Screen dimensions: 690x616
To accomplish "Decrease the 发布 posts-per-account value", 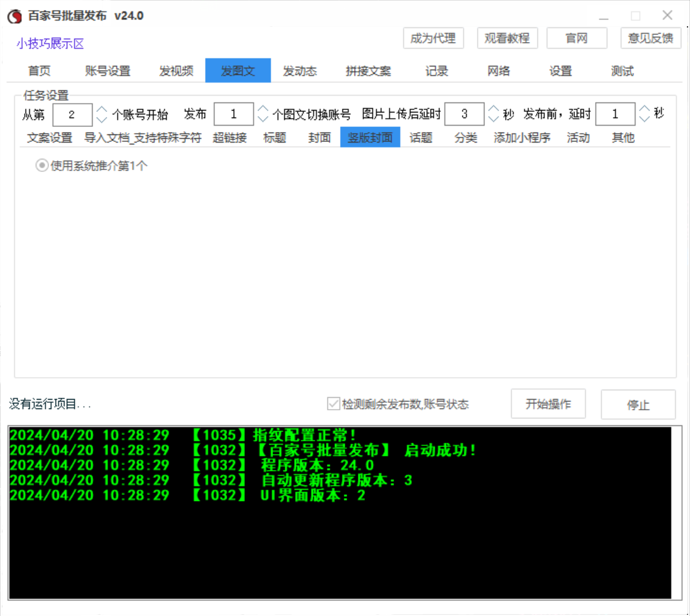I will (x=262, y=118).
